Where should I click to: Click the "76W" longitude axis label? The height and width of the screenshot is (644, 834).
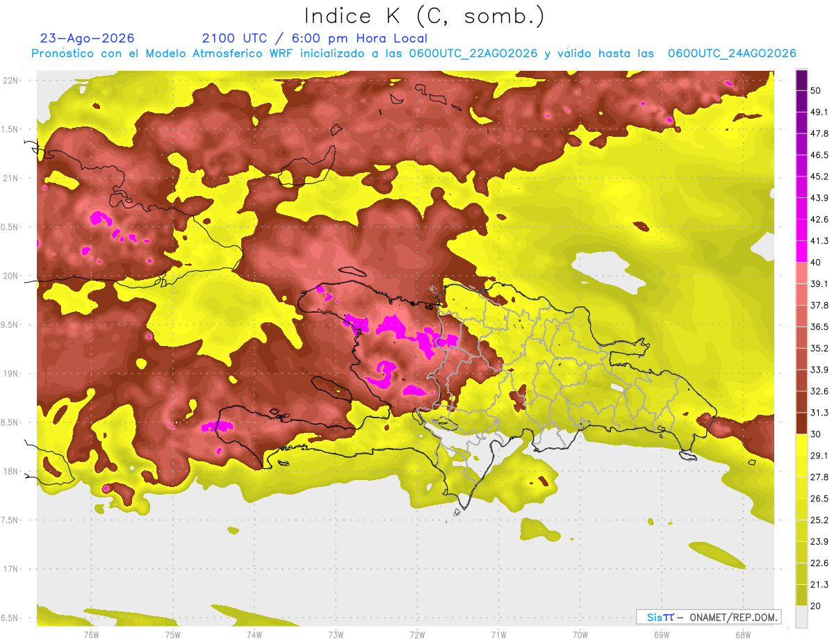[x=91, y=635]
